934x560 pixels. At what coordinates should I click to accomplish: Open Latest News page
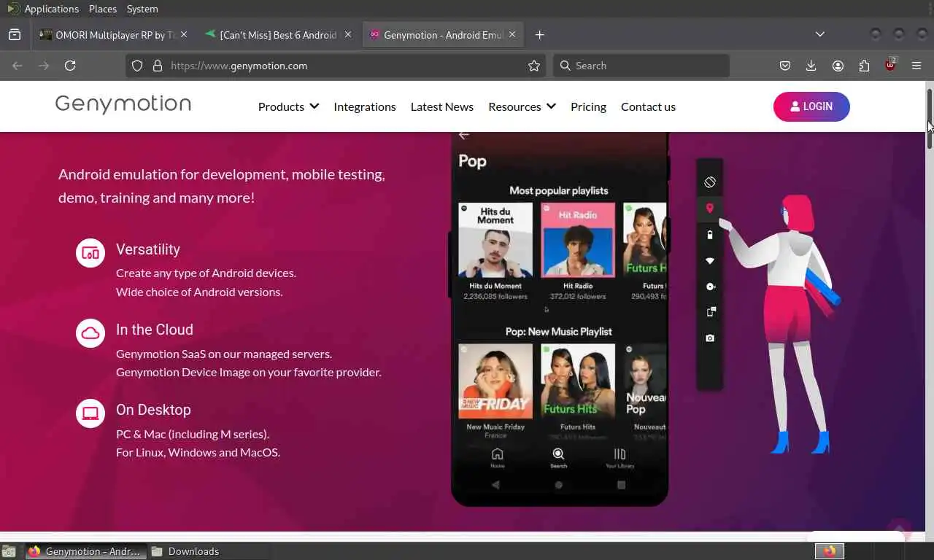[442, 106]
